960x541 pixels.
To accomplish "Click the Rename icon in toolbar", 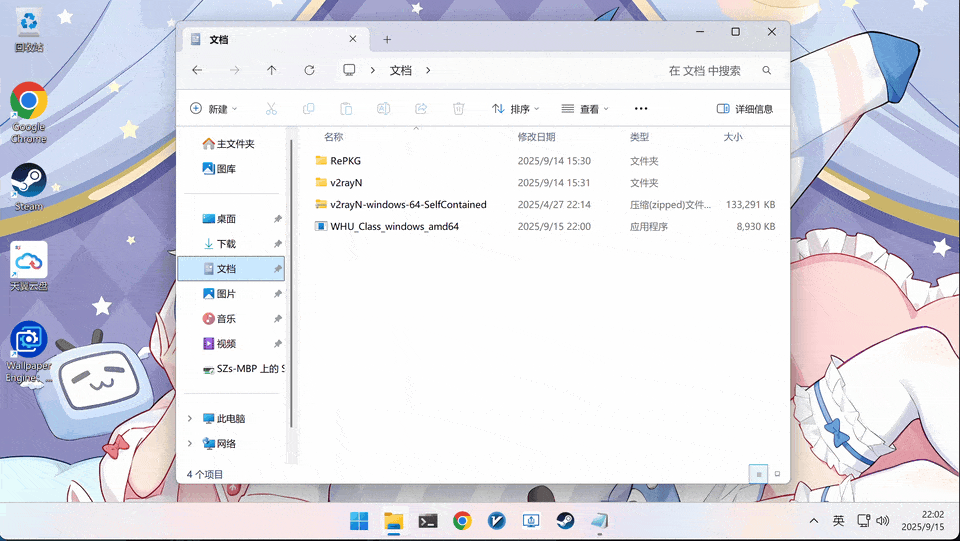I will (x=383, y=109).
